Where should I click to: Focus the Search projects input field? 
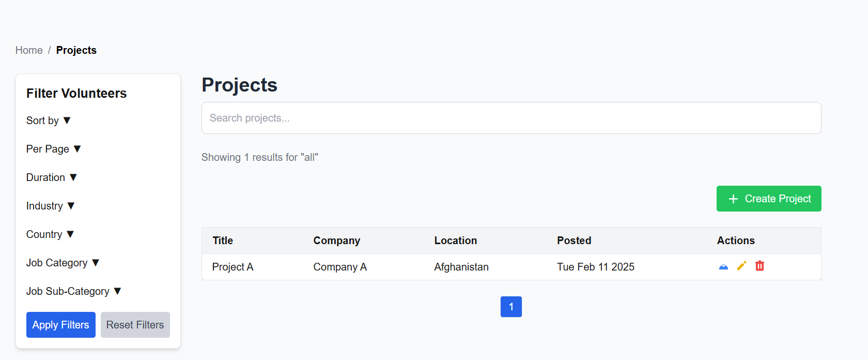pos(511,118)
